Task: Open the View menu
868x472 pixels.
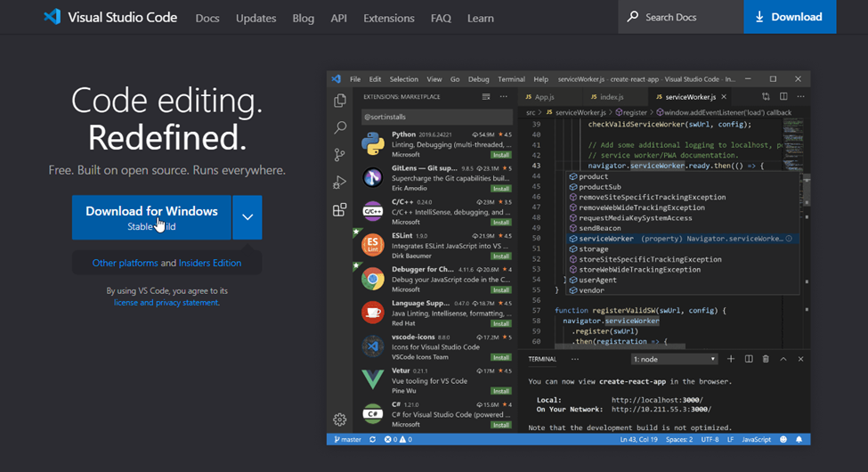Action: [x=434, y=79]
